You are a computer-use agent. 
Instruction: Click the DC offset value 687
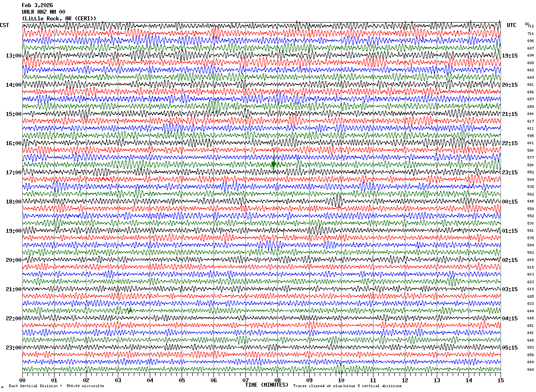tap(531, 48)
